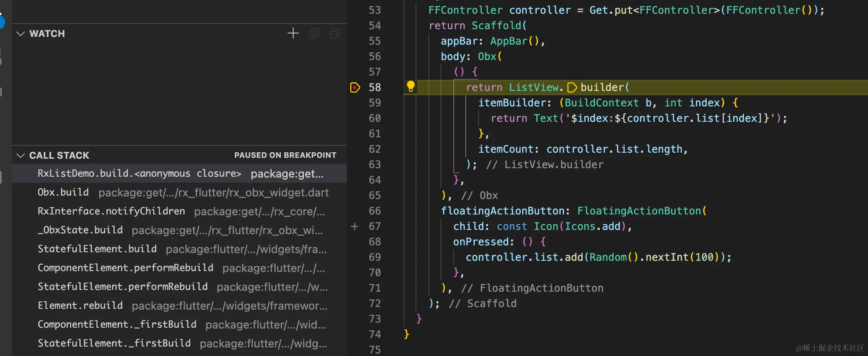Click the '// ListView.builder' comment
Image resolution: width=868 pixels, height=356 pixels.
[545, 165]
